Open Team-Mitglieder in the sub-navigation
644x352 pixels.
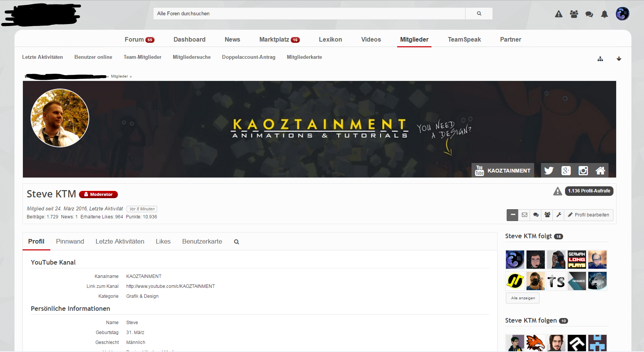tap(142, 57)
